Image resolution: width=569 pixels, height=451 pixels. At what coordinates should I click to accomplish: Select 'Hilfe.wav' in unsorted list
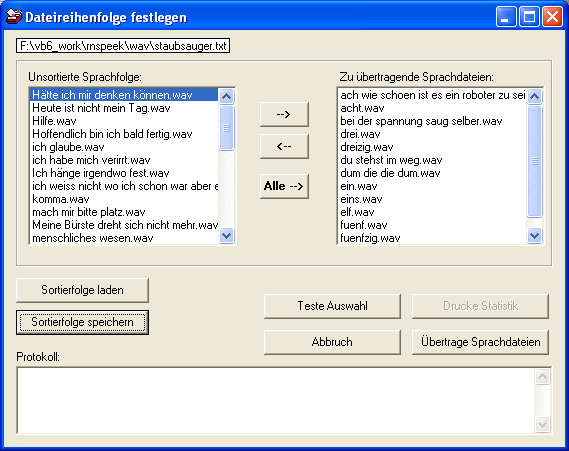pos(124,121)
